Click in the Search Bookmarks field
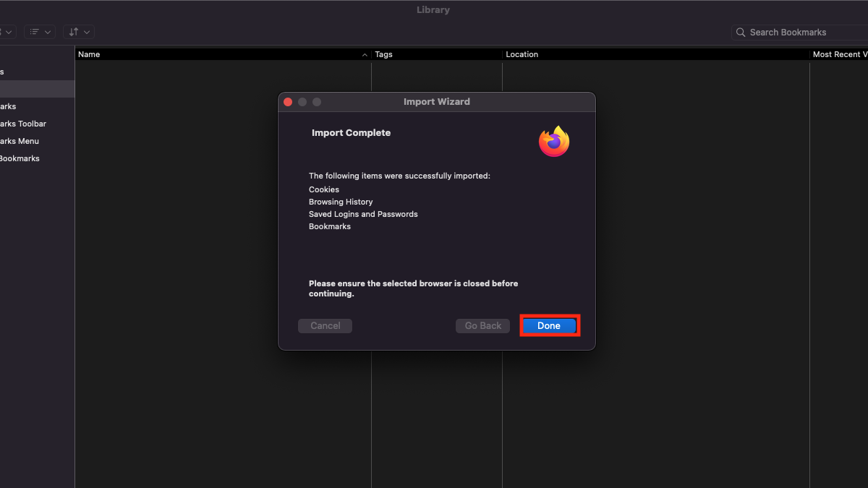 click(800, 32)
